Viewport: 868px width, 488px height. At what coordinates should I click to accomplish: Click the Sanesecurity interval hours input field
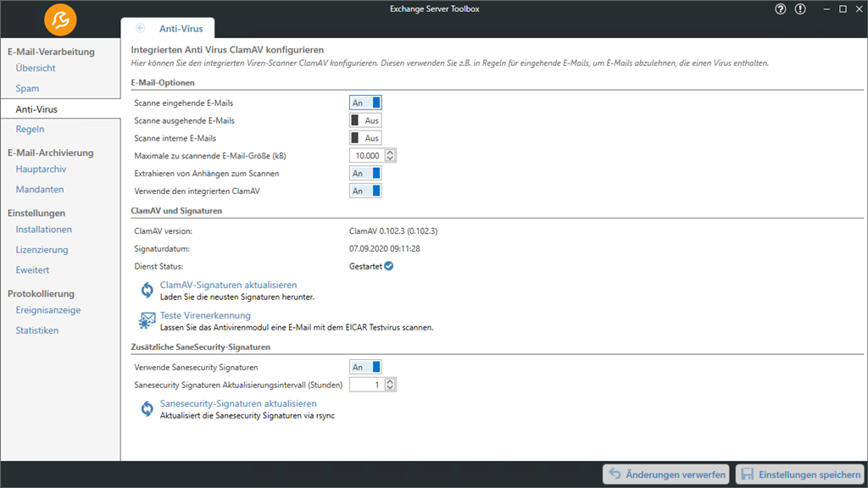click(367, 385)
